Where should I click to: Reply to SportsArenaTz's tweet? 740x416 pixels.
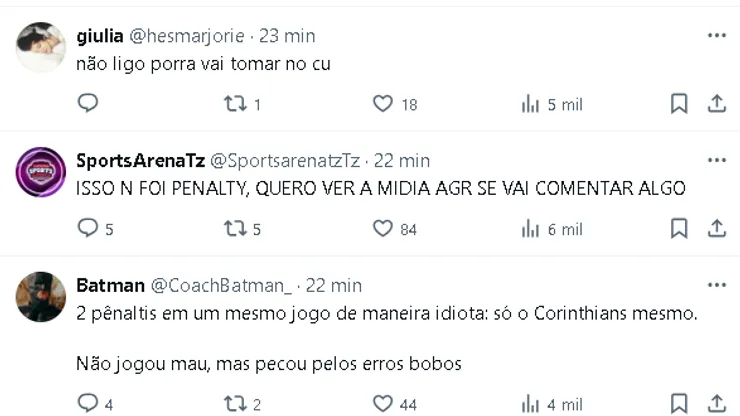click(x=88, y=229)
